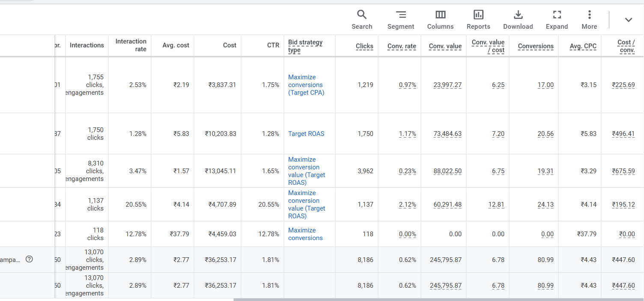Sort by the Conv. rate column header
Image resolution: width=644 pixels, height=301 pixels.
coord(402,46)
